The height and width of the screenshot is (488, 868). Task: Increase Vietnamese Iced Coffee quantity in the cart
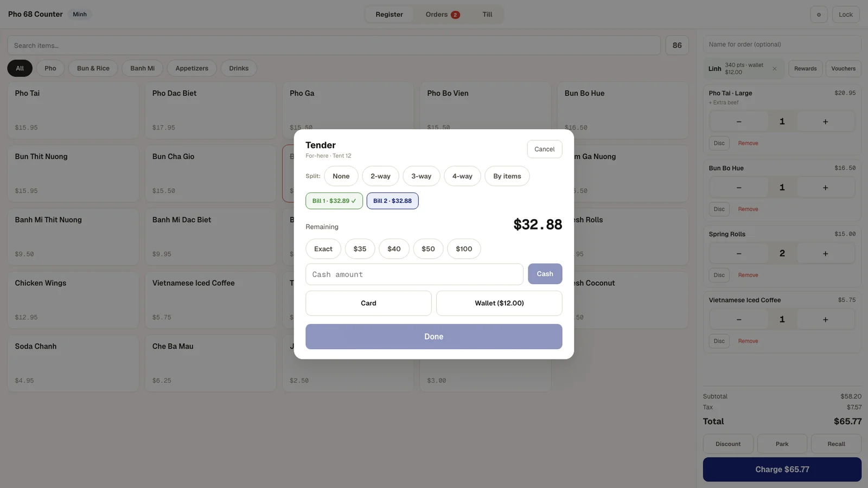click(825, 319)
